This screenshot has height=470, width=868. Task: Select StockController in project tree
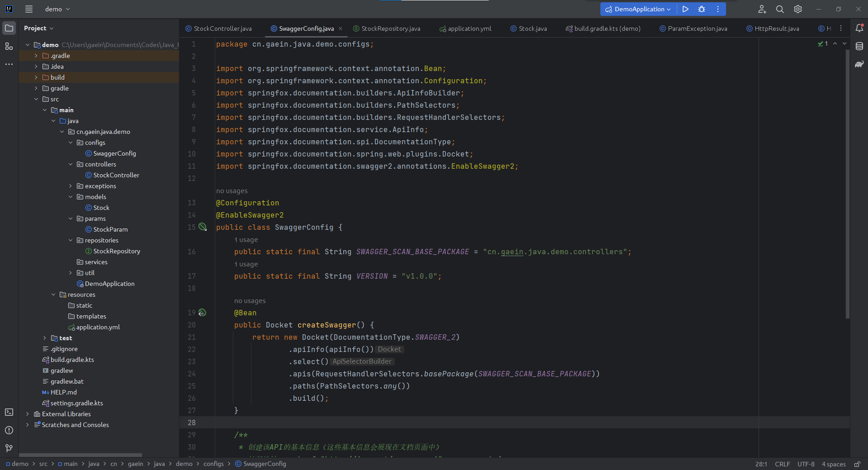click(x=116, y=175)
